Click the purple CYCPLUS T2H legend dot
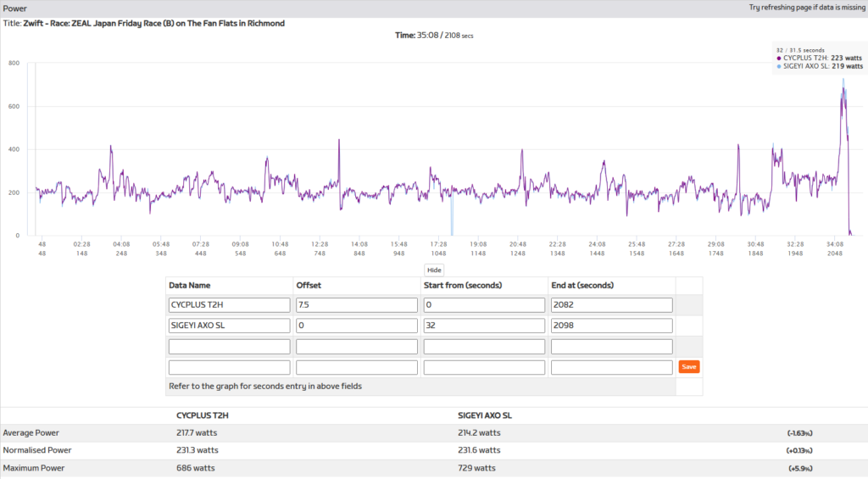This screenshot has height=479, width=868. coord(779,58)
